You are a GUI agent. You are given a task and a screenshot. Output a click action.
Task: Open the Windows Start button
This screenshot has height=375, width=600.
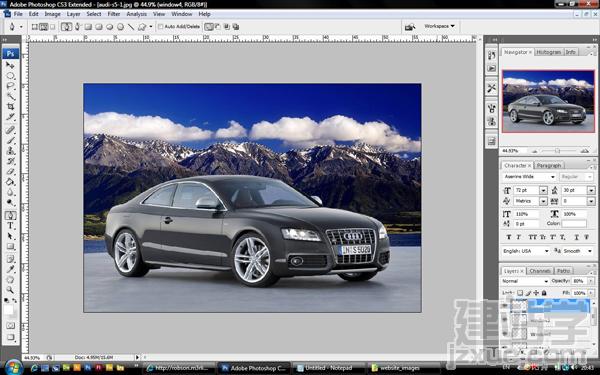tap(13, 367)
